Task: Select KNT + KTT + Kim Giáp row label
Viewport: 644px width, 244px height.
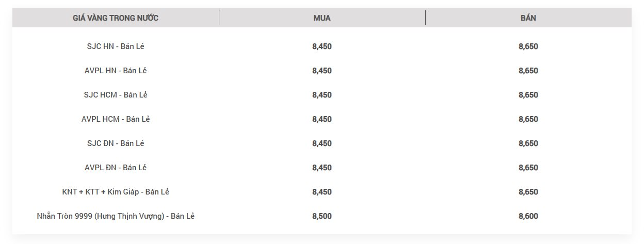Action: pos(116,192)
